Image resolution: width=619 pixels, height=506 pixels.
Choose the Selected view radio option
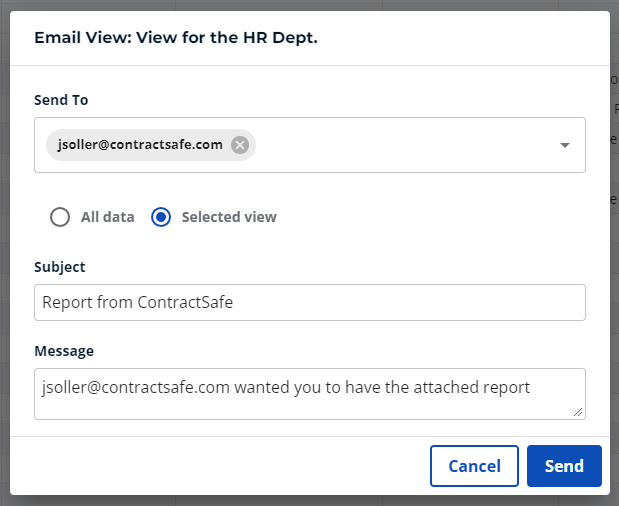click(161, 217)
